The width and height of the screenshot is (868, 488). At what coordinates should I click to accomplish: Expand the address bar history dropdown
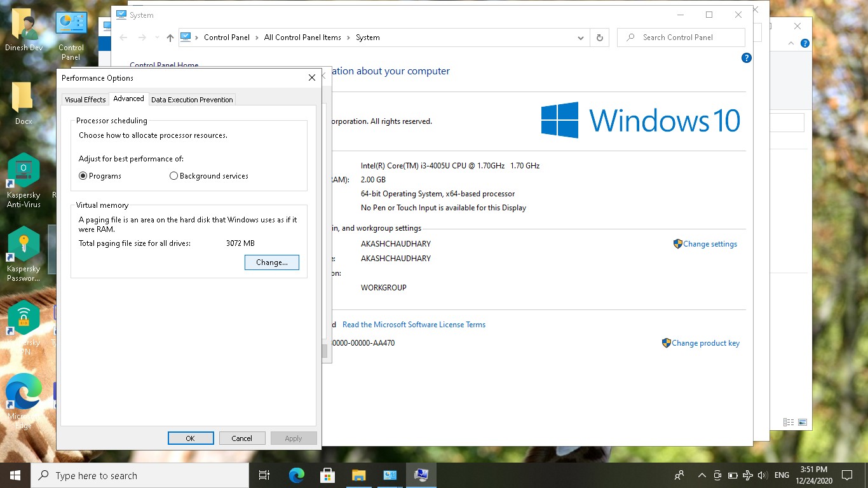pos(580,37)
